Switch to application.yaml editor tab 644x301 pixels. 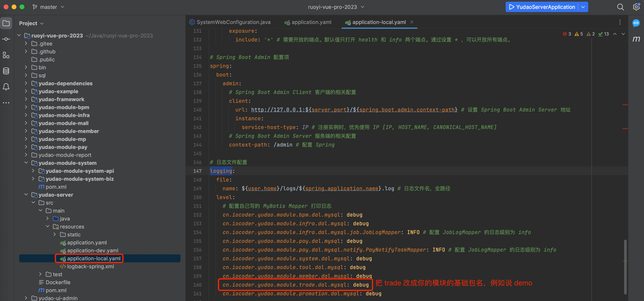311,22
